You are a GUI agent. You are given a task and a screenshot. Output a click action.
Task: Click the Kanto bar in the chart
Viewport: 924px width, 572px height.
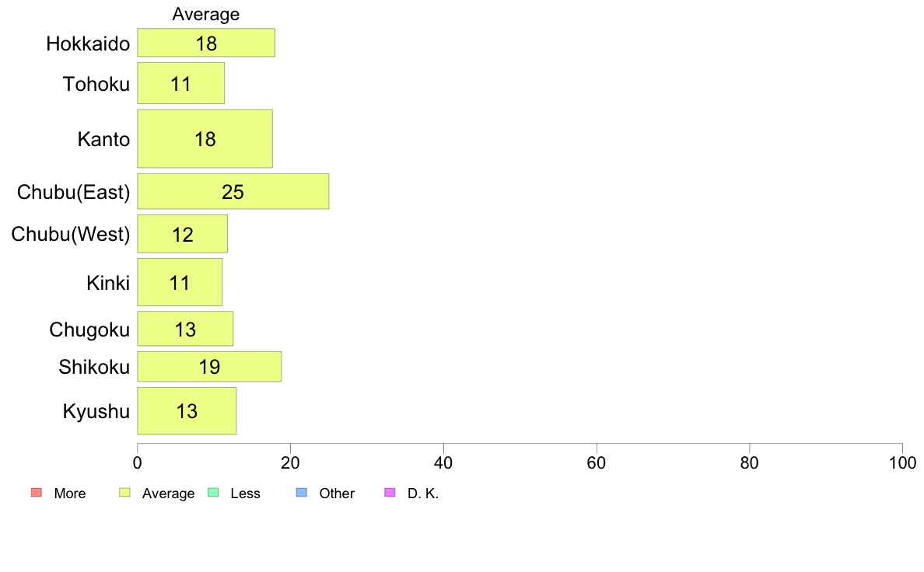click(x=205, y=138)
